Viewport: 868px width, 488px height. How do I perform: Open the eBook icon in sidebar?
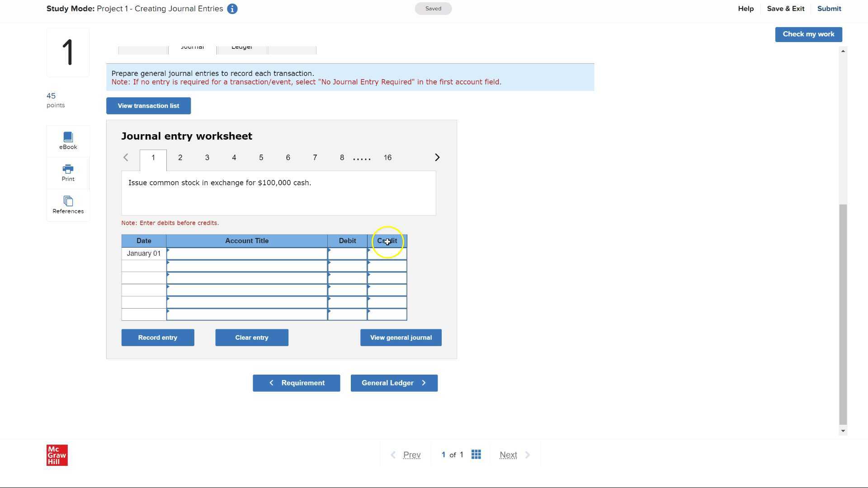(68, 141)
